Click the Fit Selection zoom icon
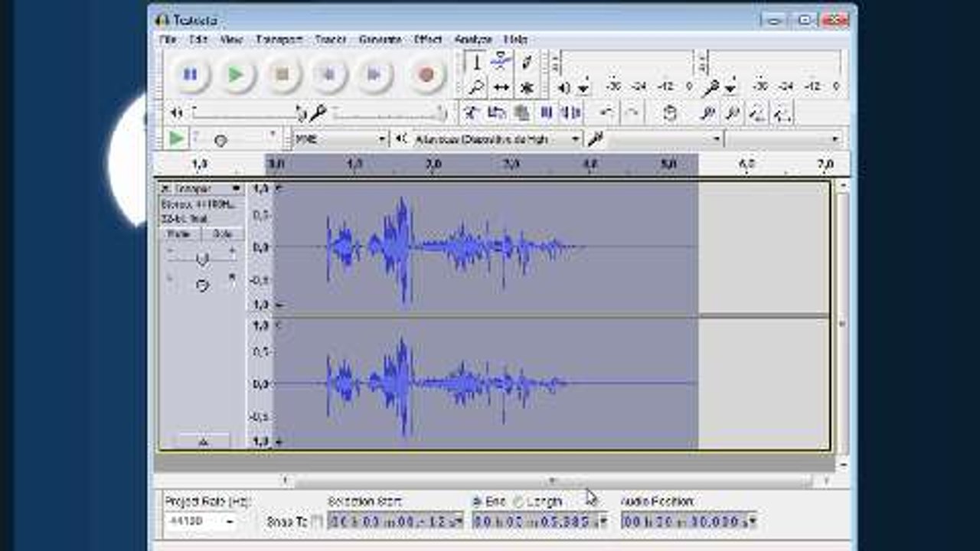The height and width of the screenshot is (551, 980). (757, 113)
